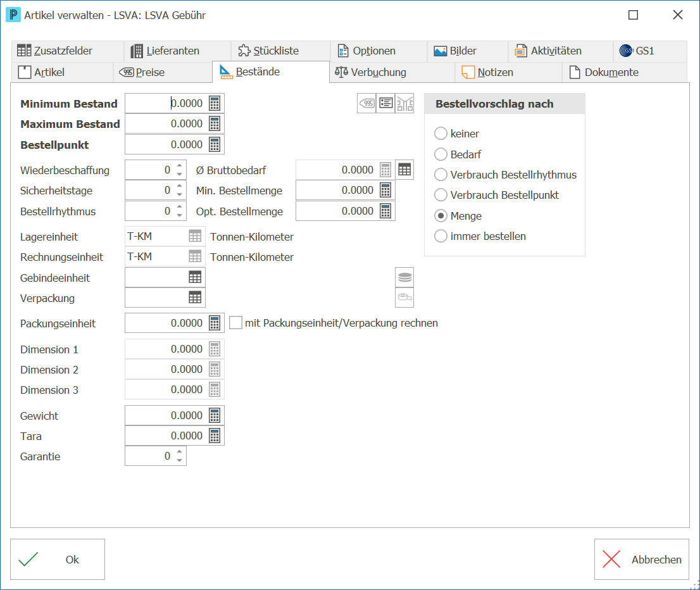Viewport: 700px width, 590px height.
Task: Select the 'Menge' radio button
Action: [x=441, y=216]
